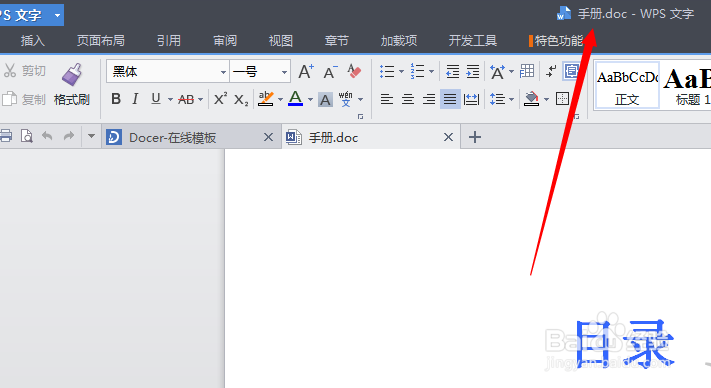Toggle justify alignment
The width and height of the screenshot is (711, 388).
pos(450,99)
